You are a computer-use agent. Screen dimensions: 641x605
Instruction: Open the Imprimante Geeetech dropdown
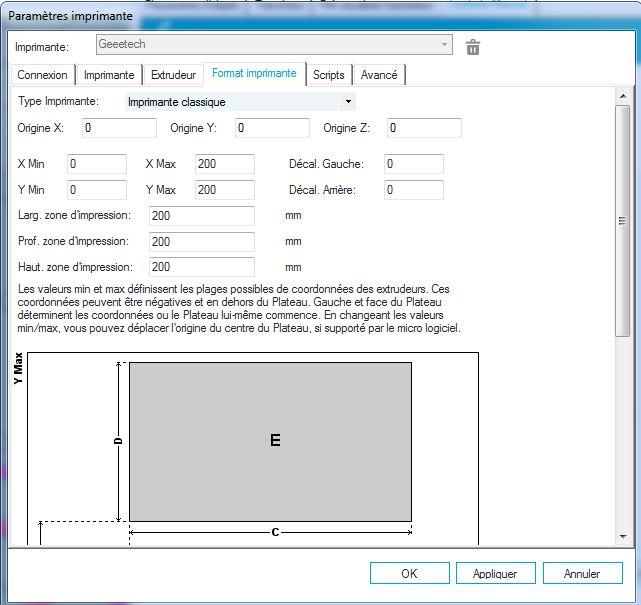(x=274, y=44)
